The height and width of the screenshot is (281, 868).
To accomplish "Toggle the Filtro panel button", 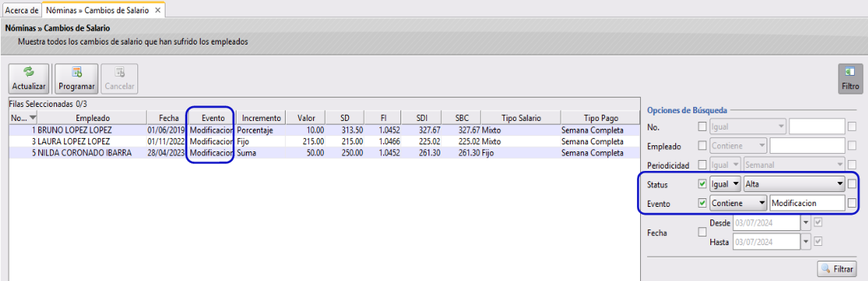I will click(850, 79).
